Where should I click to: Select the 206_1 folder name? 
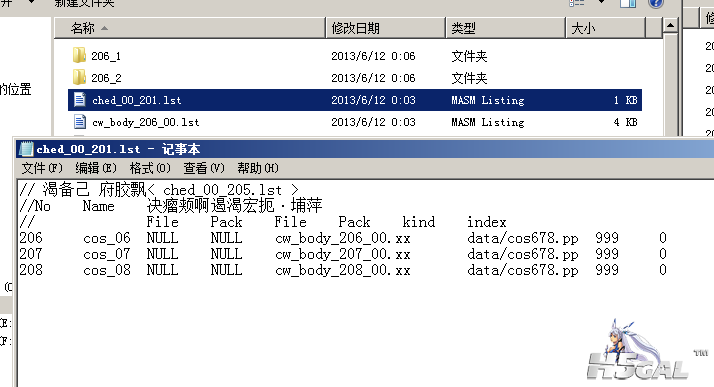point(106,56)
